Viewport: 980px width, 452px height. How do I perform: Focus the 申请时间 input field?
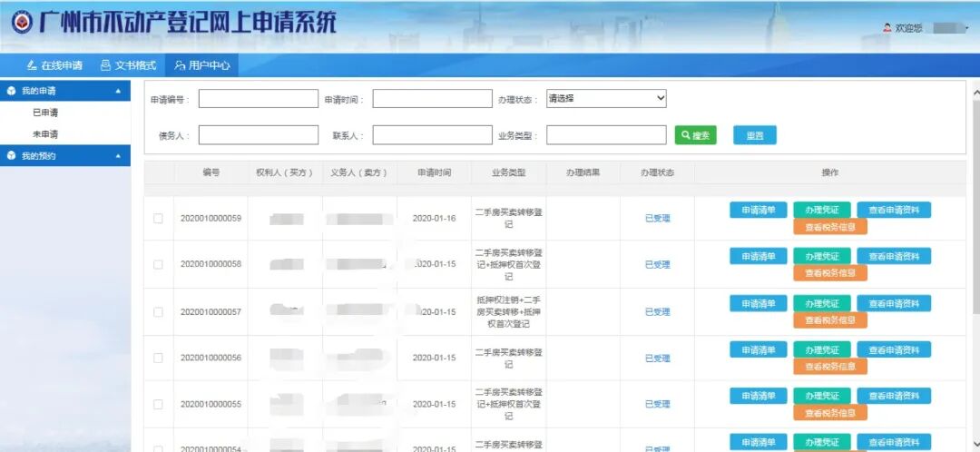pos(433,99)
